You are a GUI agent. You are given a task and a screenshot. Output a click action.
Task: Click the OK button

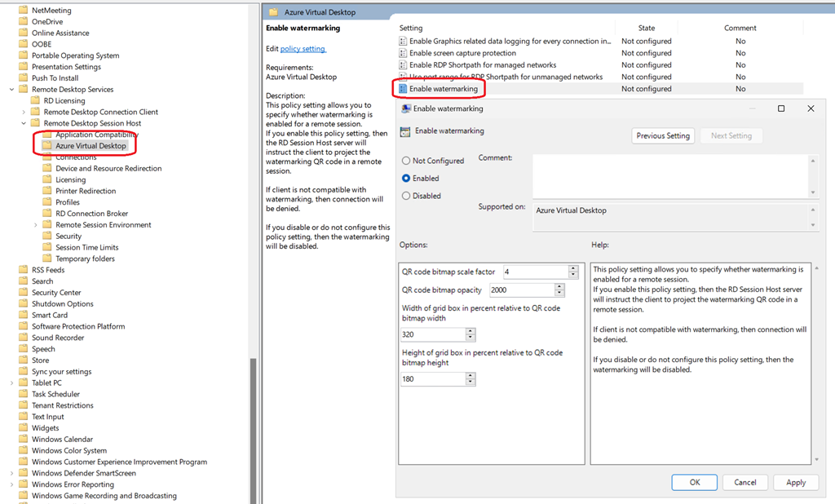tap(695, 482)
